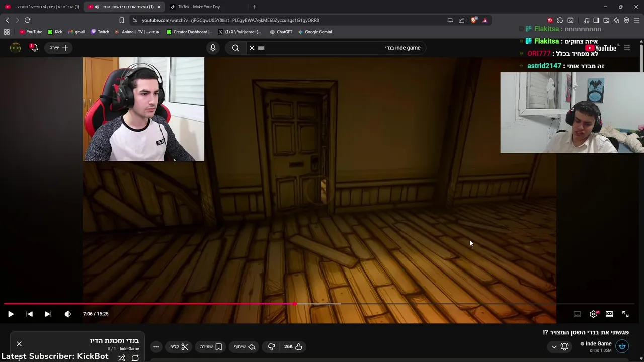The width and height of the screenshot is (644, 362).
Task: Expand notification bell subscription dropdown
Action: (x=559, y=346)
